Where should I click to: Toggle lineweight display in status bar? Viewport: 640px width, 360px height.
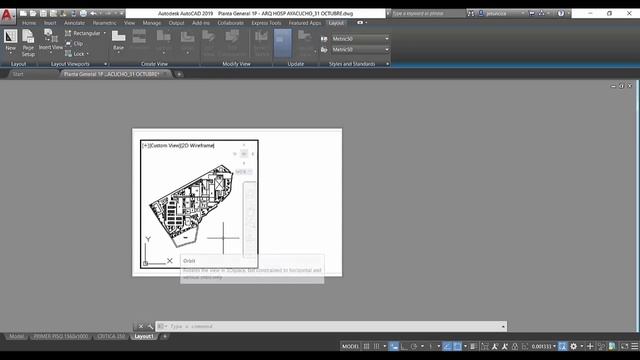pos(473,347)
